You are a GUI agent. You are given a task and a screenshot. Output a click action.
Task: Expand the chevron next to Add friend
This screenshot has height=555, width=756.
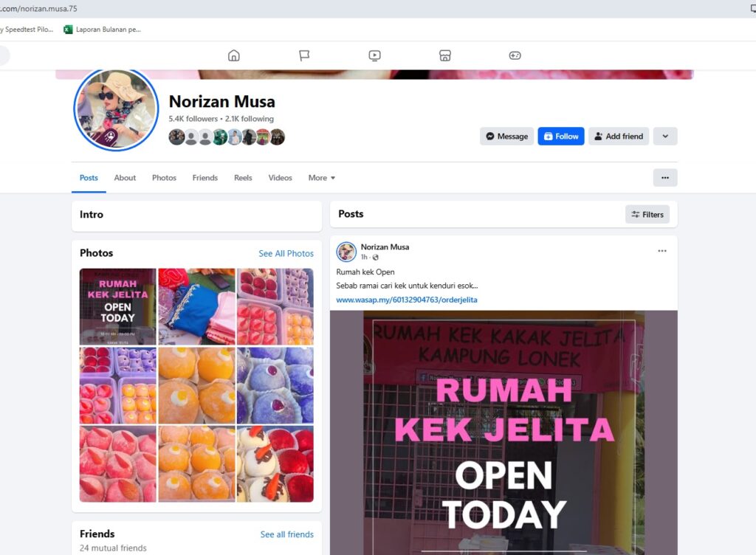665,137
